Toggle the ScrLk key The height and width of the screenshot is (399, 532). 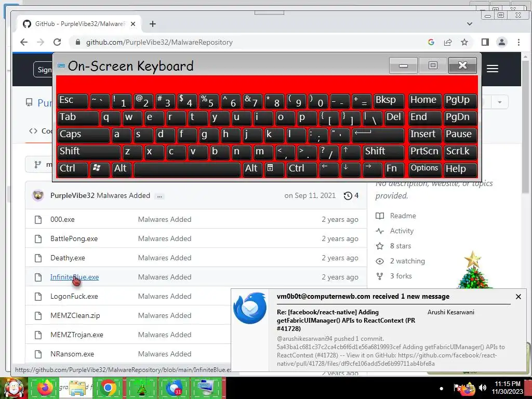click(460, 152)
